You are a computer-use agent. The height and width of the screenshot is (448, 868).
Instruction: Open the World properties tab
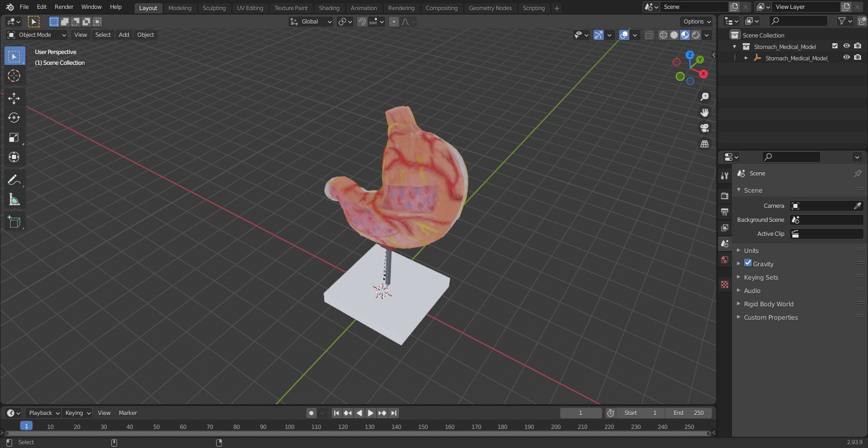(724, 259)
